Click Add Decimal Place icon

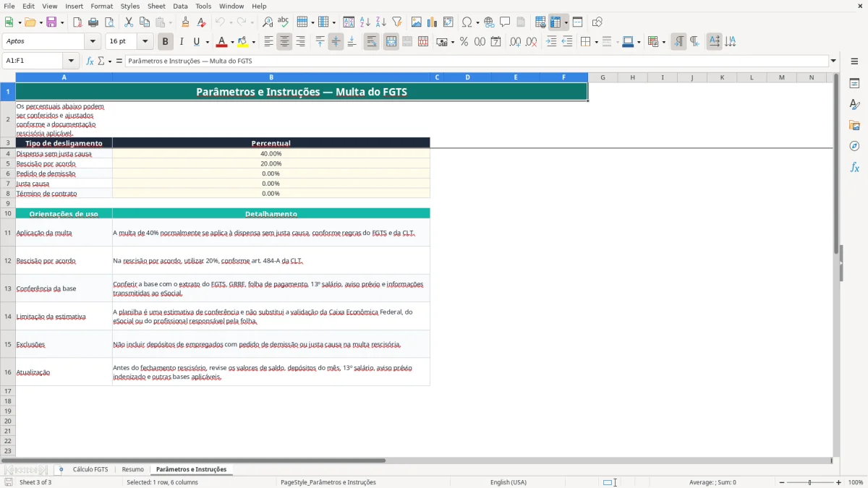515,42
